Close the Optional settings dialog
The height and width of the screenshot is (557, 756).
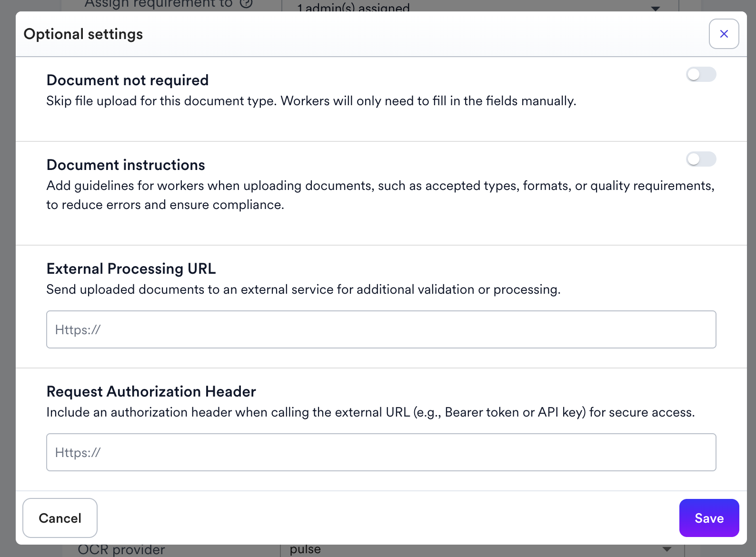tap(724, 34)
